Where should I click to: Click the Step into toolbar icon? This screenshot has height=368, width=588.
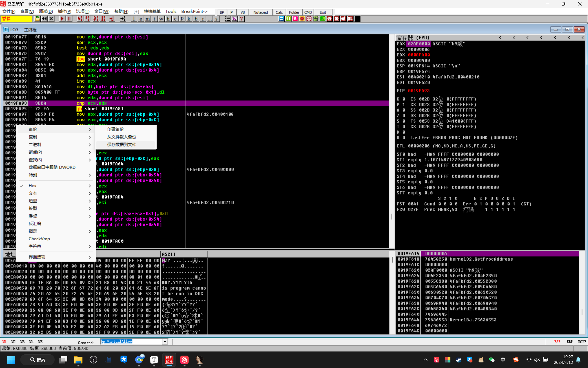(80, 19)
